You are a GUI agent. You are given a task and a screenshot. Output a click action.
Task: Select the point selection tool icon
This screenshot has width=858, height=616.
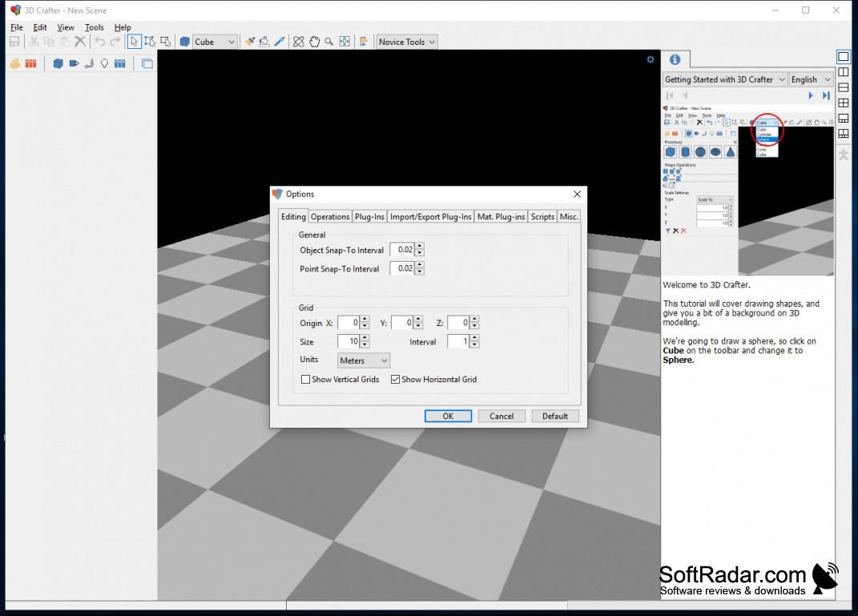[x=149, y=42]
